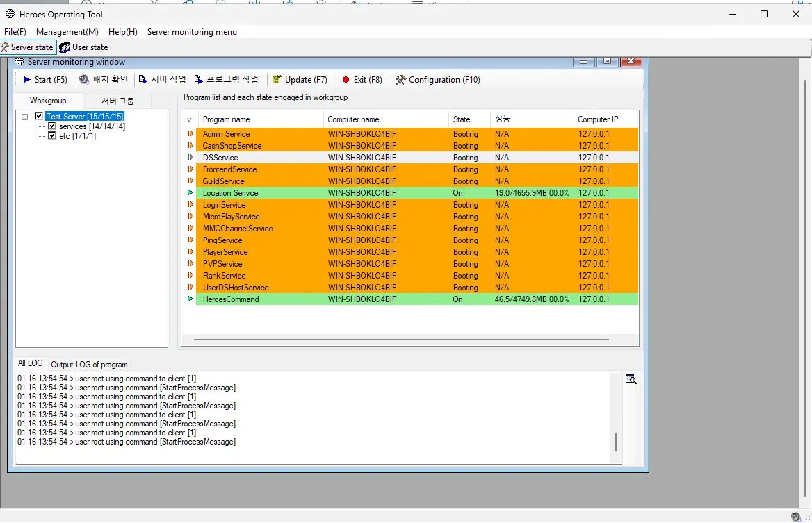This screenshot has height=523, width=812.
Task: Click the 19.0/4655.9MB performance value
Action: (532, 193)
